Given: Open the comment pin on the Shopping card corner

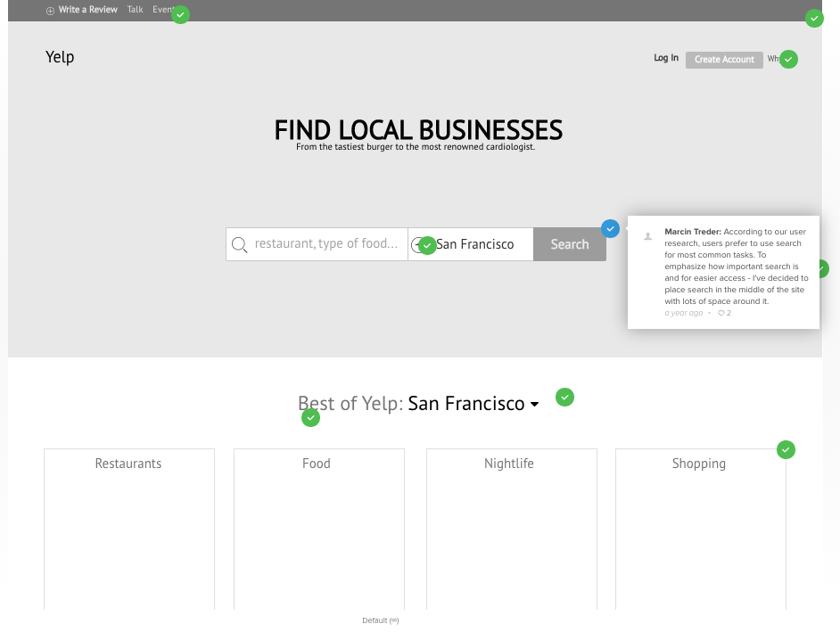Looking at the screenshot, I should (786, 450).
